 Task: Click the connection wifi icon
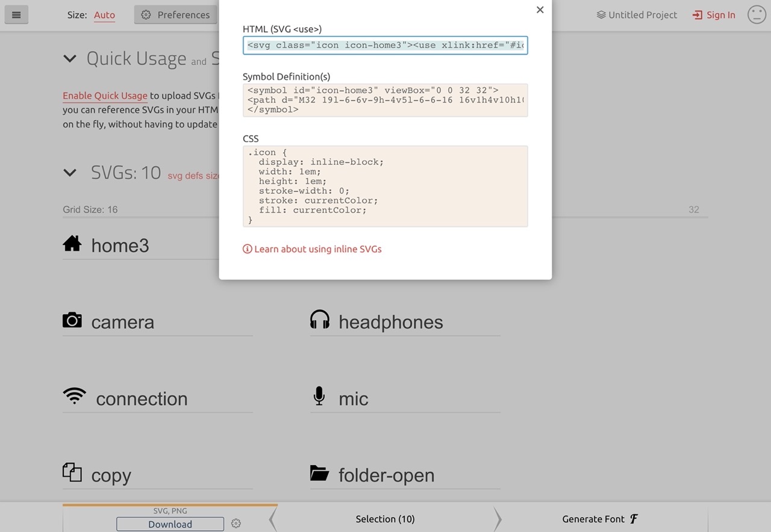point(74,396)
